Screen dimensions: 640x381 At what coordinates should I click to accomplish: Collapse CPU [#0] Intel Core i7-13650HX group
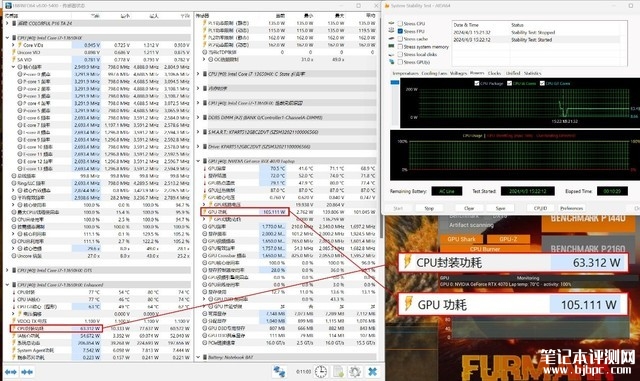[x=7, y=38]
